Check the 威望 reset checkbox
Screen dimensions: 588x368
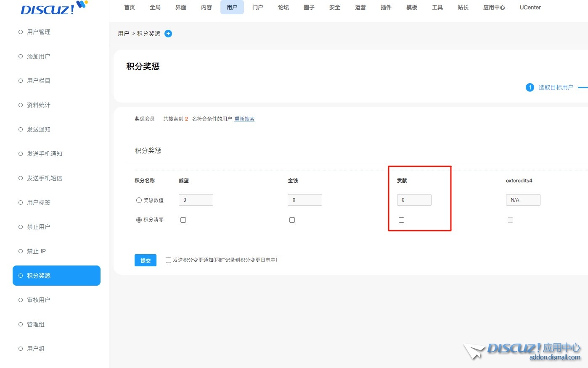click(x=183, y=220)
